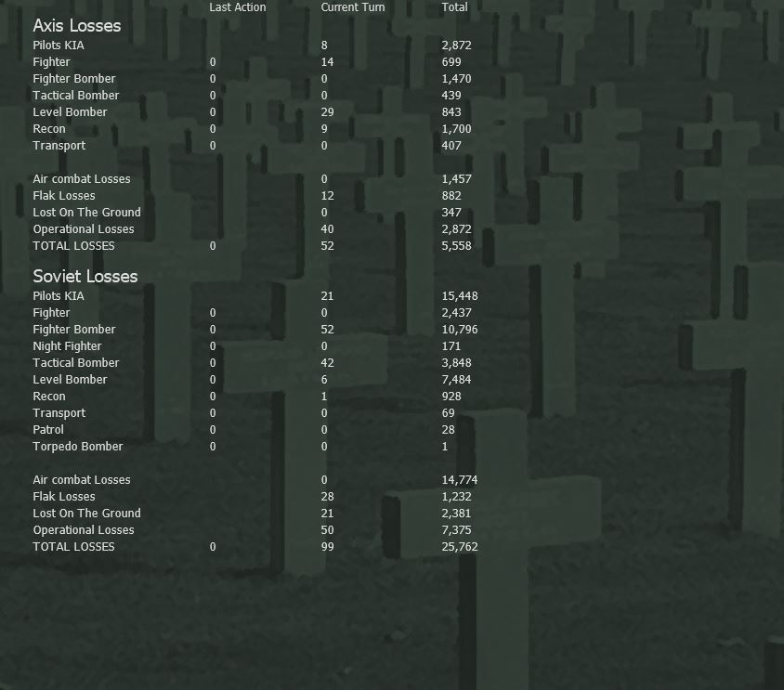Image resolution: width=784 pixels, height=690 pixels.
Task: Select the Soviet Losses heading
Action: pyautogui.click(x=85, y=277)
